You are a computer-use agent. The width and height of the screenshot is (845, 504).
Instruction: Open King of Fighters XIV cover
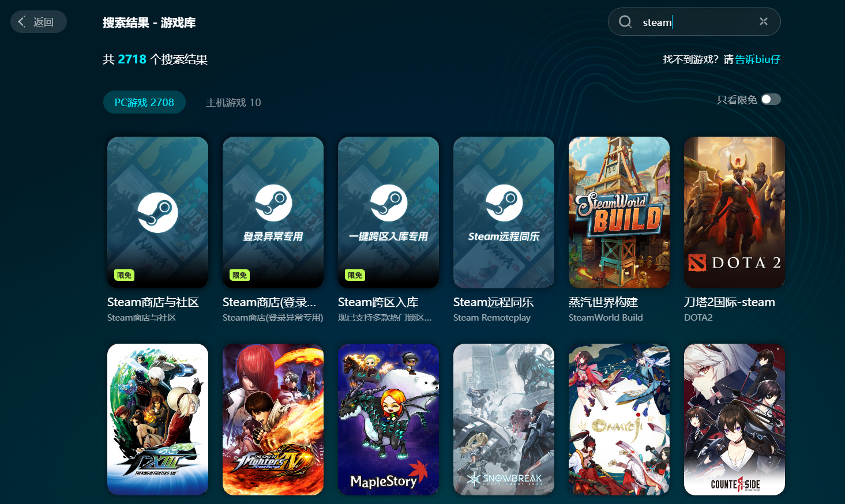coord(273,419)
